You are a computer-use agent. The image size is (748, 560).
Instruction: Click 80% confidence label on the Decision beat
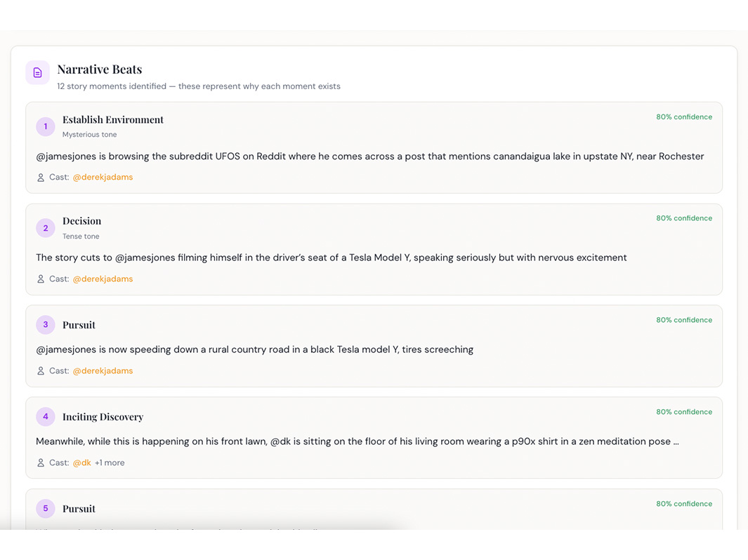click(683, 218)
